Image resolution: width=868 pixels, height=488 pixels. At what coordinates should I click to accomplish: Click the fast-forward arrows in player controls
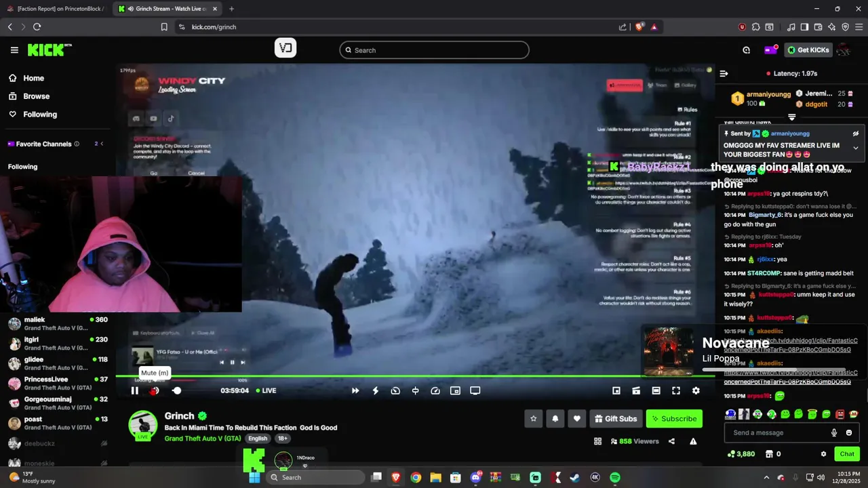click(355, 390)
